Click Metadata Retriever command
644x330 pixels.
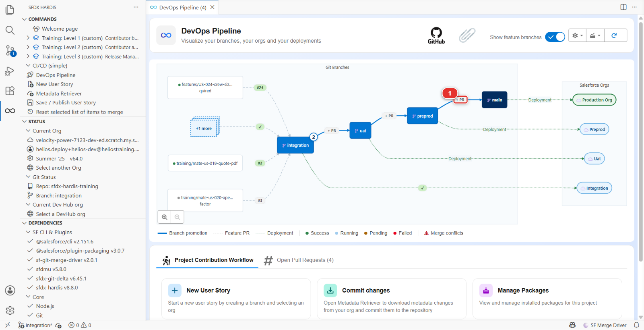[59, 93]
